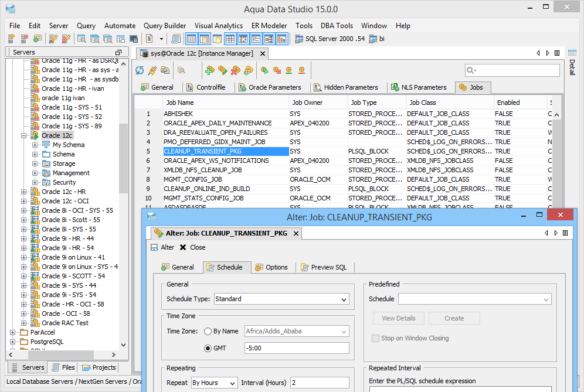
Task: Click the print icon in Instance Manager toolbar
Action: (x=165, y=70)
